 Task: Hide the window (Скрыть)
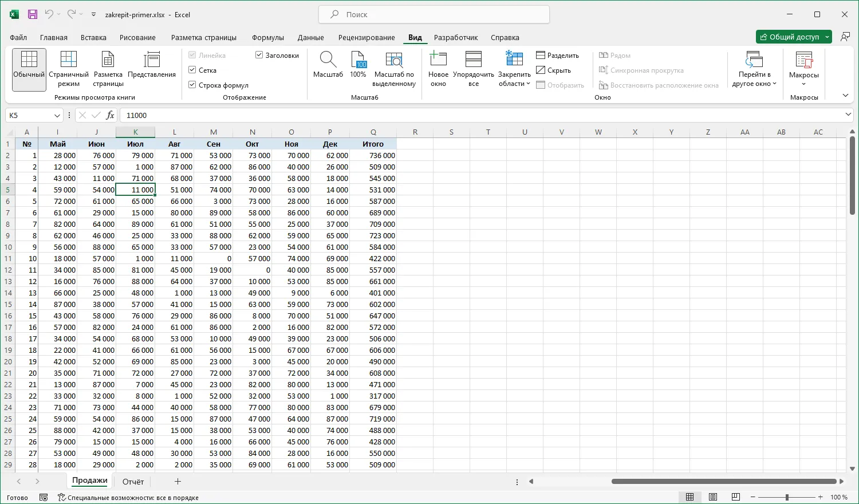(554, 70)
